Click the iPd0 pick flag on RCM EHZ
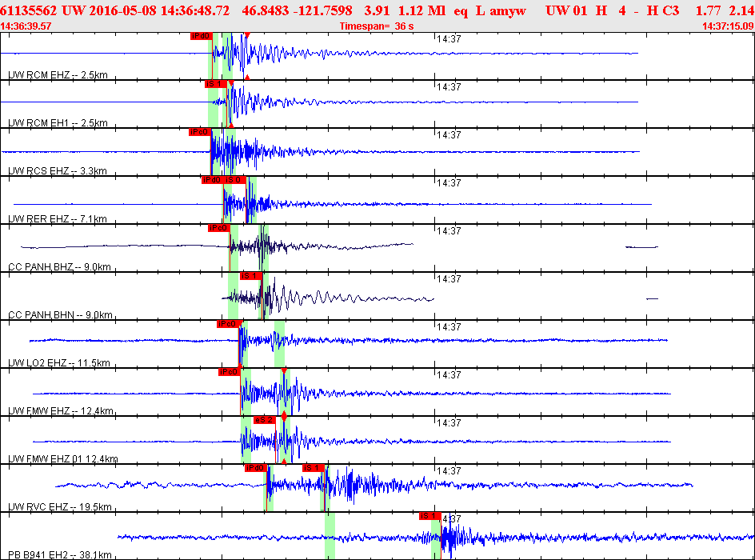The height and width of the screenshot is (560, 755). pos(202,36)
